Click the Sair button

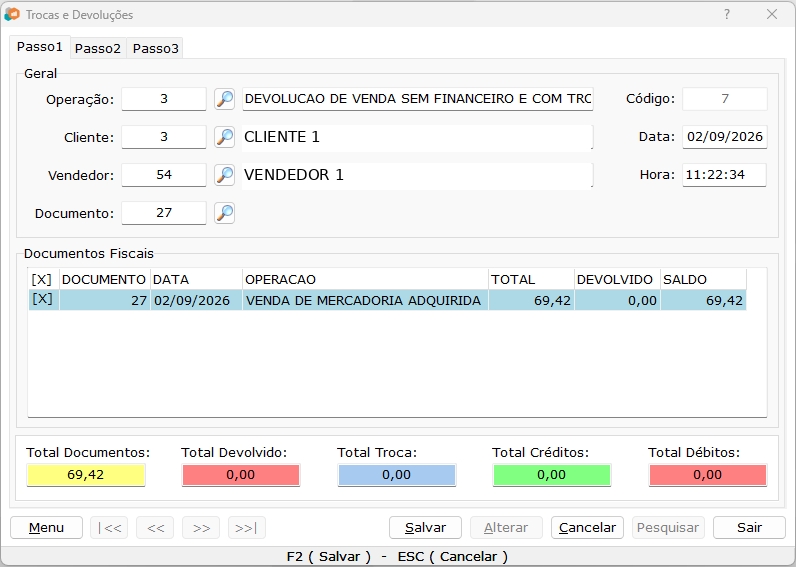749,528
